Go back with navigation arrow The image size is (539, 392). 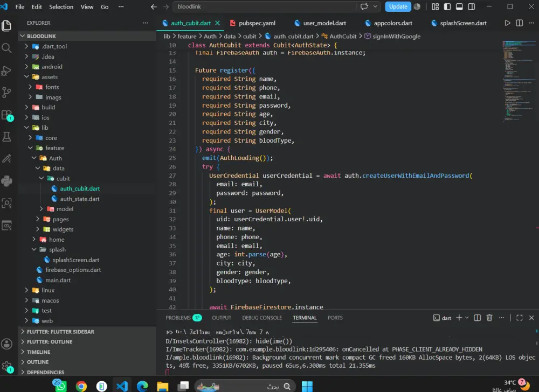(x=154, y=6)
